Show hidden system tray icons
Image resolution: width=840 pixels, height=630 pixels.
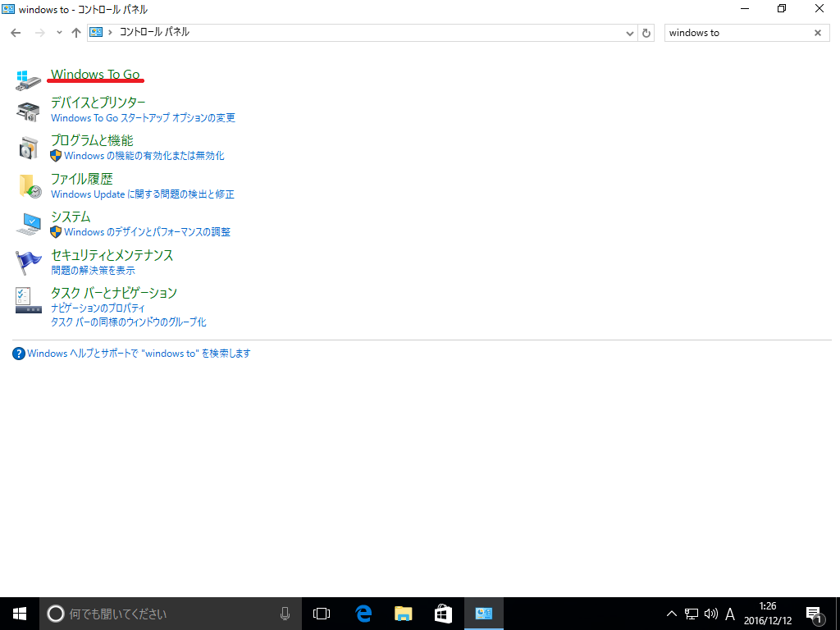pyautogui.click(x=671, y=614)
